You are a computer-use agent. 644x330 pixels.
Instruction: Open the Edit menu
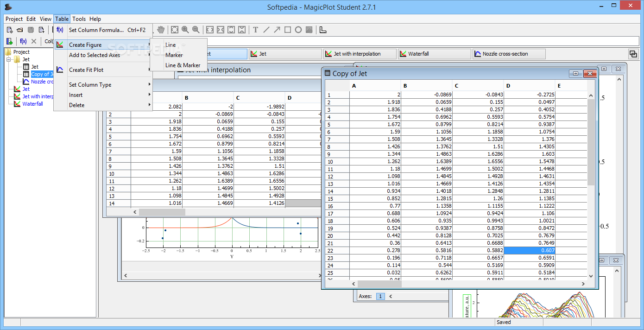[31, 19]
